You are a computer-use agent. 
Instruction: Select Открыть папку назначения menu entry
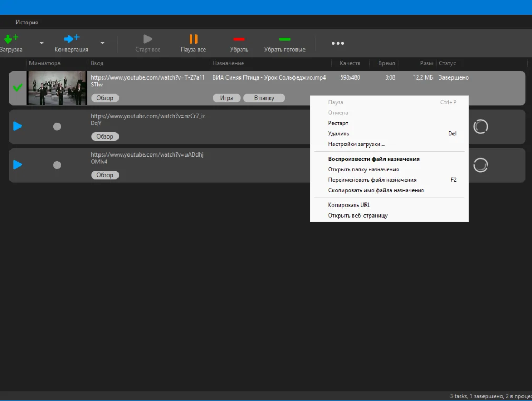(363, 170)
